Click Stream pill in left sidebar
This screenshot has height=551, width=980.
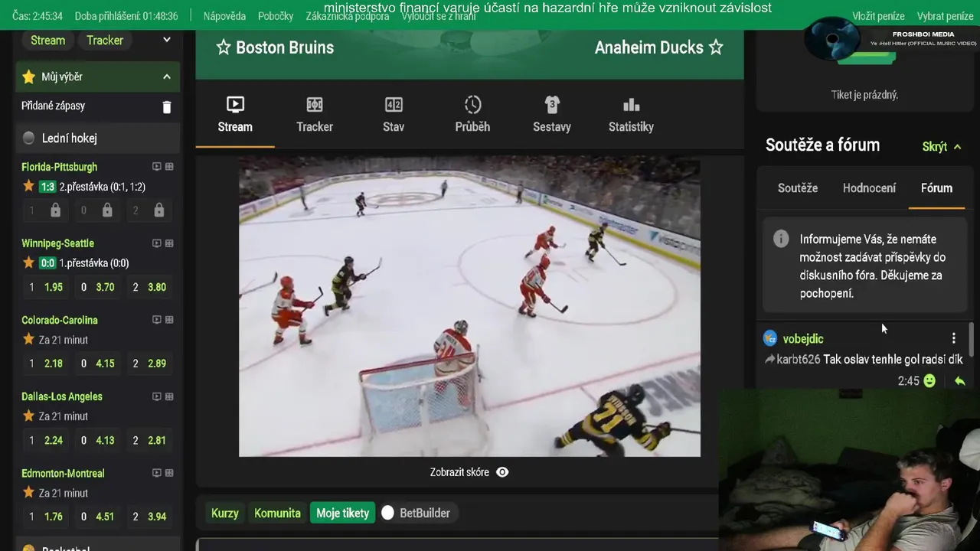click(x=48, y=40)
